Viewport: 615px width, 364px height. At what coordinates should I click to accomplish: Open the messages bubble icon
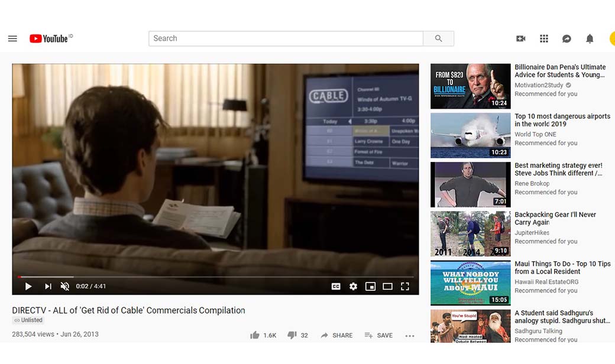pyautogui.click(x=567, y=38)
